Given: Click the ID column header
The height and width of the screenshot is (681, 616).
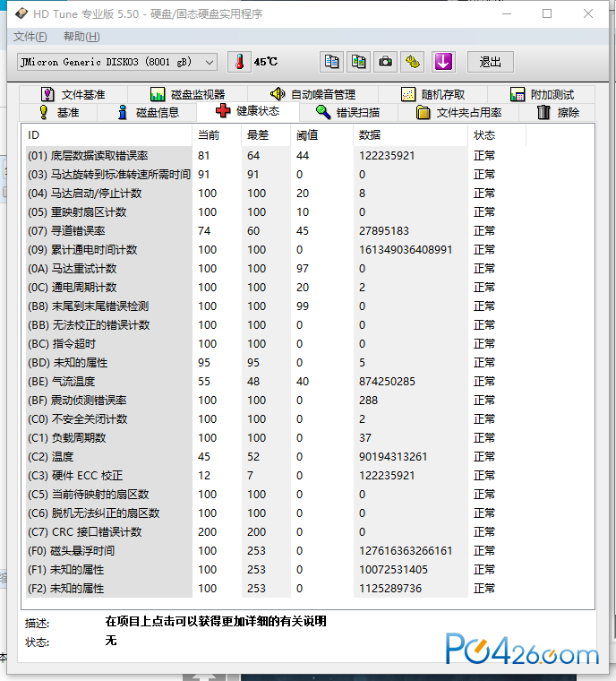Looking at the screenshot, I should pos(107,135).
